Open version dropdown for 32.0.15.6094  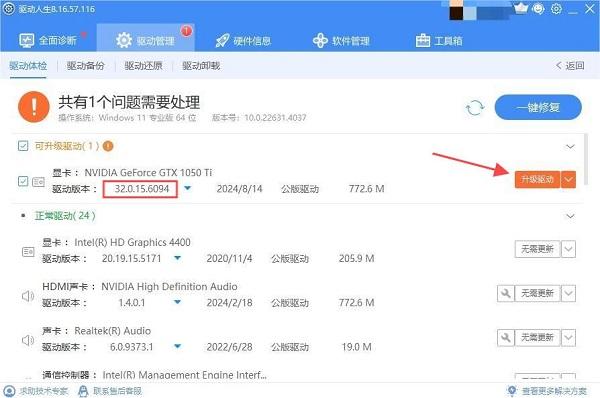pos(188,188)
